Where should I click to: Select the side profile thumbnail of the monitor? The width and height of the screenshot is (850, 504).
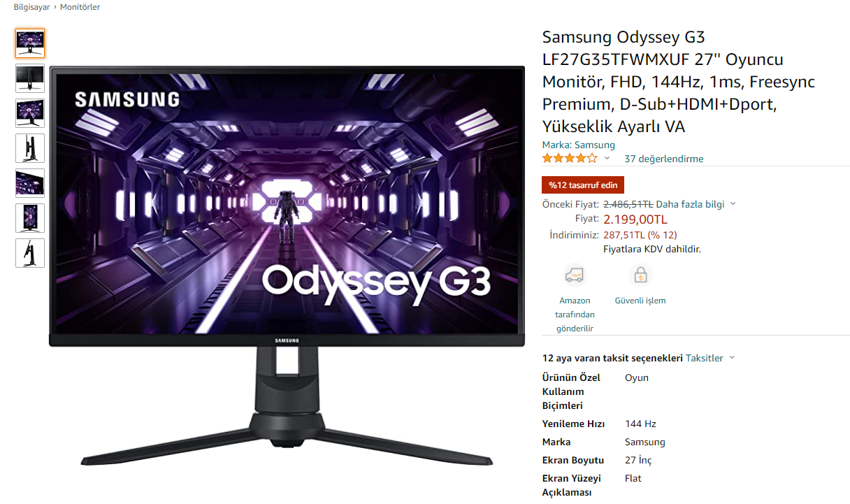pyautogui.click(x=30, y=148)
